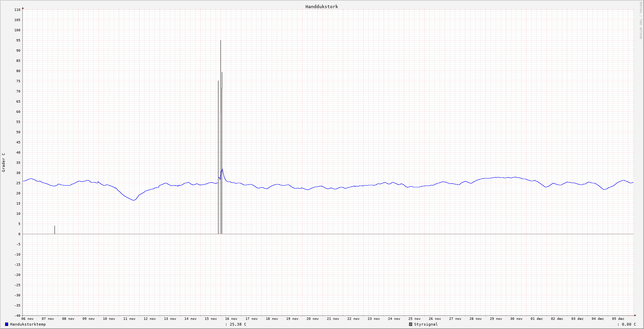This screenshot has width=644, height=329.
Task: Click the RRDTOOL / TOBI OETIKER watermark
Action: click(641, 20)
